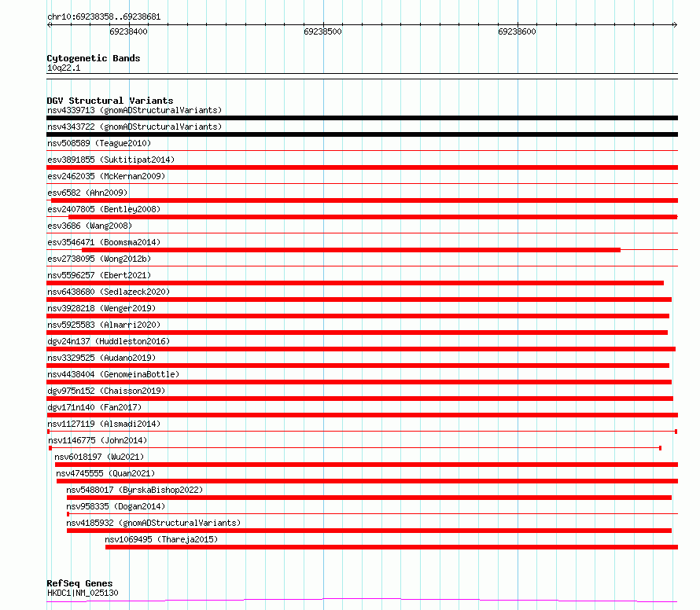Screen dimensions: 700x610
Task: Select variant label esv6582 (Ahn2009)
Action: click(87, 193)
